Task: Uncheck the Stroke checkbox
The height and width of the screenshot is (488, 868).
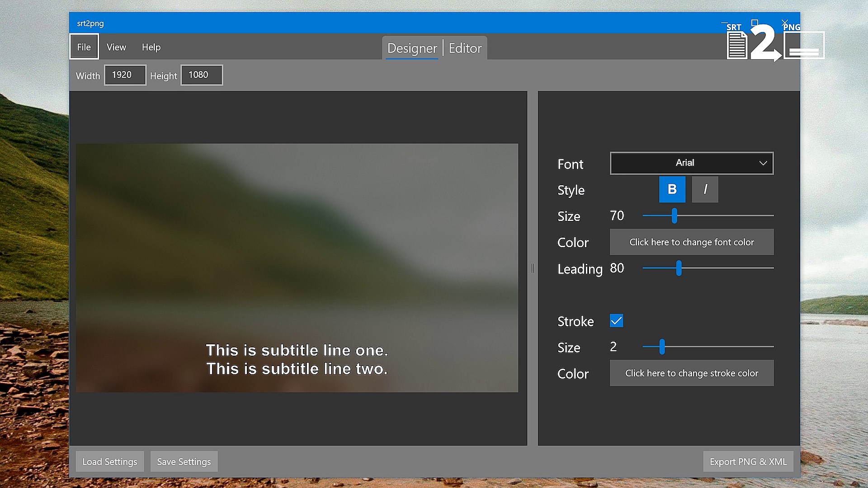Action: click(x=616, y=321)
